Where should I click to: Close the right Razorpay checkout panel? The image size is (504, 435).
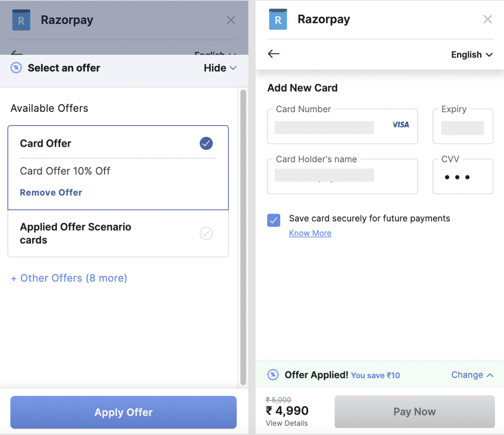[x=488, y=19]
